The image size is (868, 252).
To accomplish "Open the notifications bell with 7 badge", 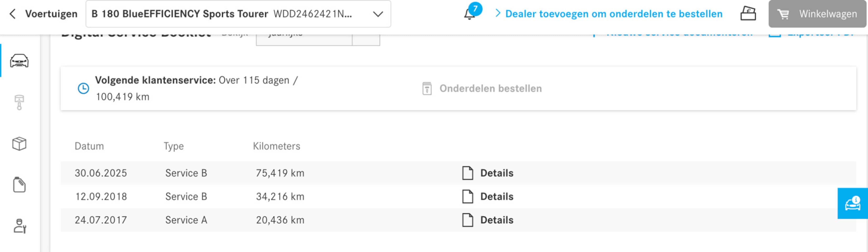I will [x=470, y=13].
